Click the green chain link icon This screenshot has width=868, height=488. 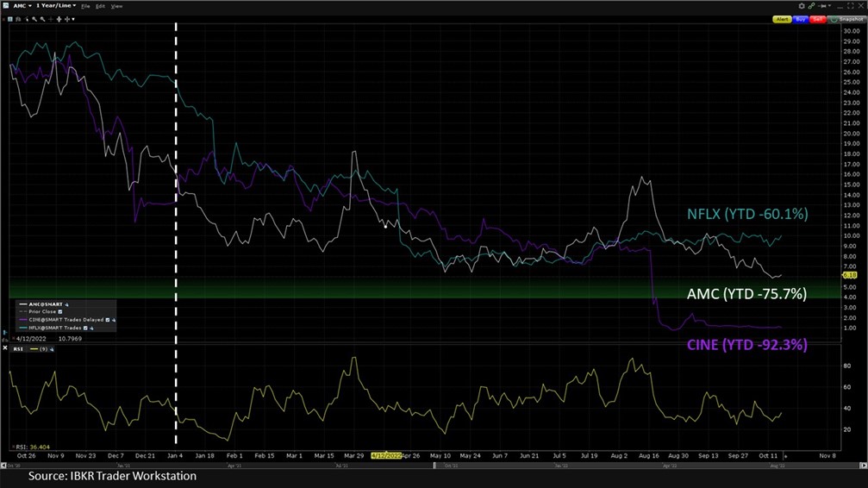click(x=811, y=6)
